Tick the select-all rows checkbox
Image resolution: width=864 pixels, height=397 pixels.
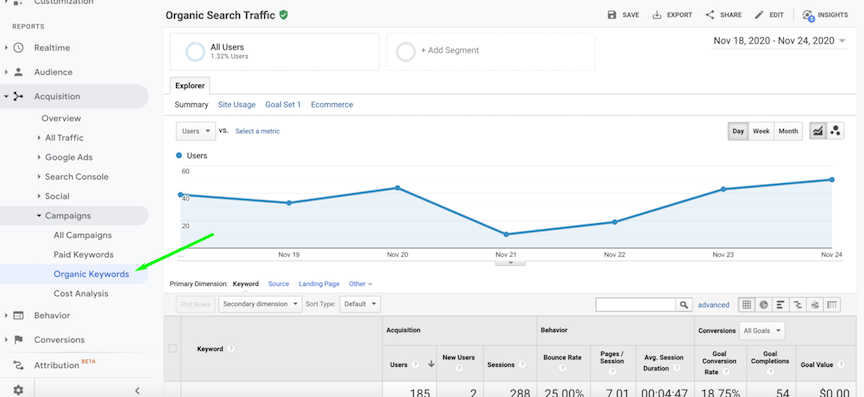pos(172,348)
